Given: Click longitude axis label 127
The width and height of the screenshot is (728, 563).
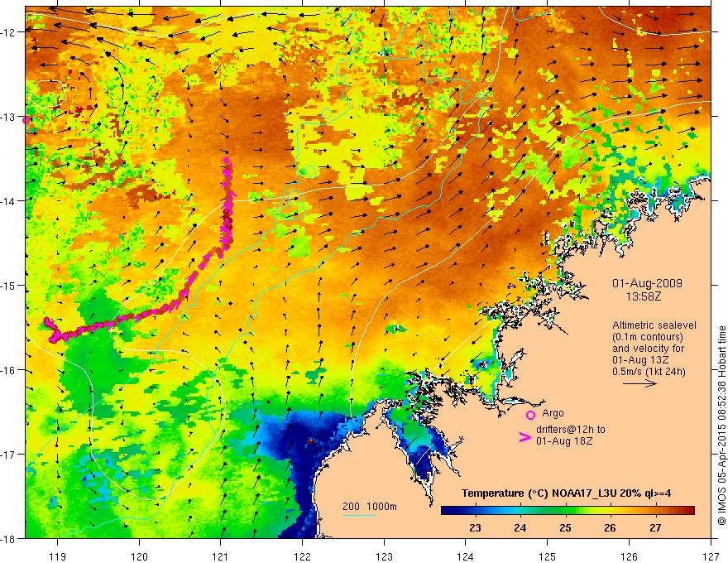Looking at the screenshot, I should tap(711, 556).
